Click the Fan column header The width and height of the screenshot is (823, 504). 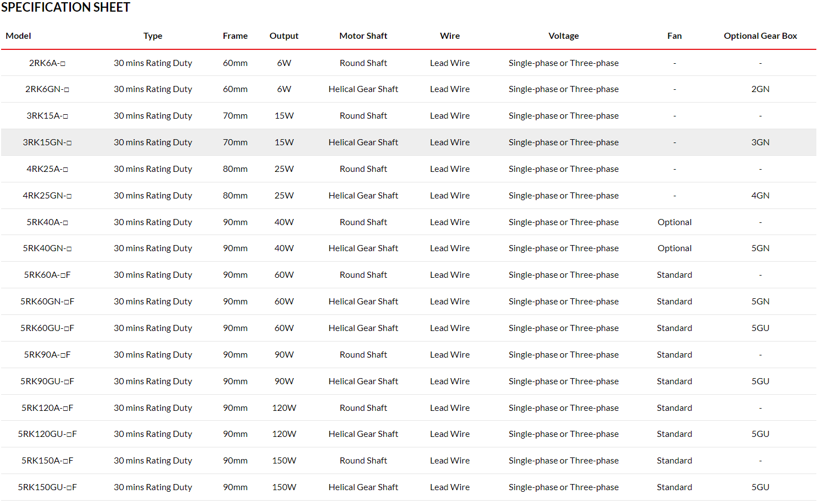(x=674, y=36)
